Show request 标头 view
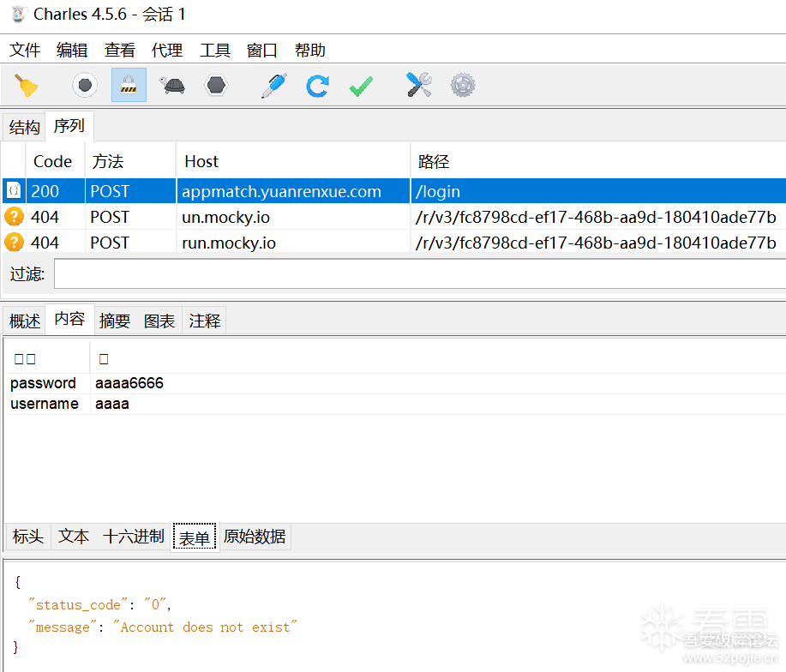Viewport: 786px width, 672px height. pyautogui.click(x=28, y=537)
